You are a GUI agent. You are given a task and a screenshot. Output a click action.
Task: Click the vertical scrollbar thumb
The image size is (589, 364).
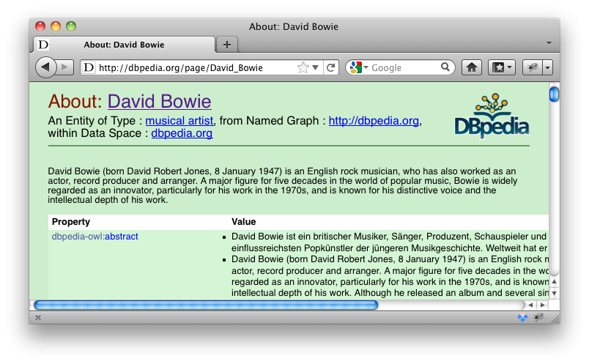pyautogui.click(x=554, y=94)
